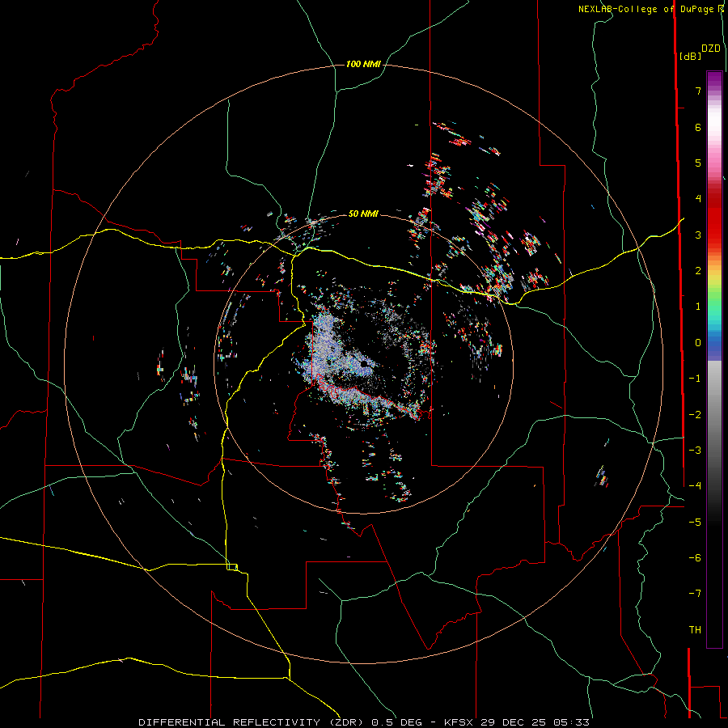
Task: Click the white band of the ZDR color bar
Action: coord(714,121)
